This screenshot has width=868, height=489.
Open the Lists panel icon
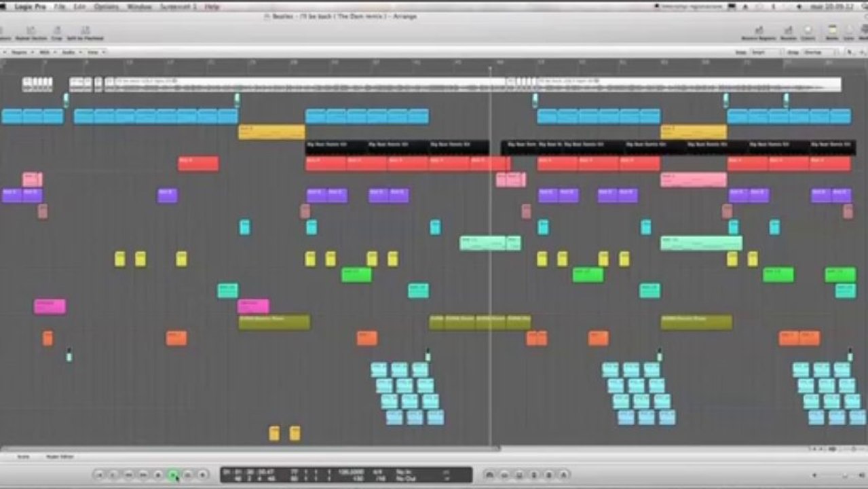[x=849, y=33]
